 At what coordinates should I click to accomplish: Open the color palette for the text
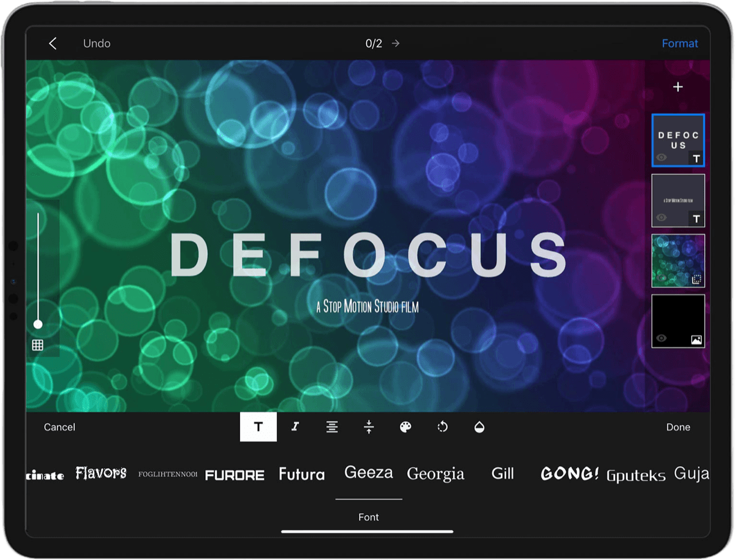click(405, 427)
